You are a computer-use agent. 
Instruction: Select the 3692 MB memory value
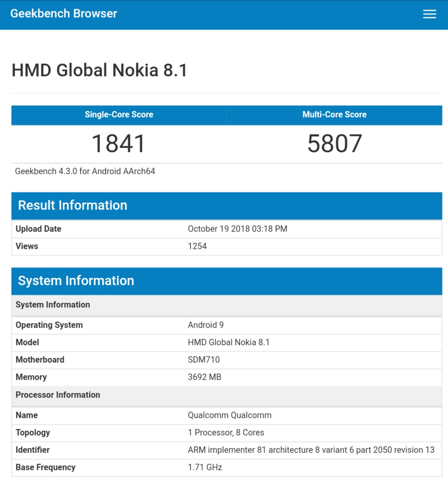point(204,377)
